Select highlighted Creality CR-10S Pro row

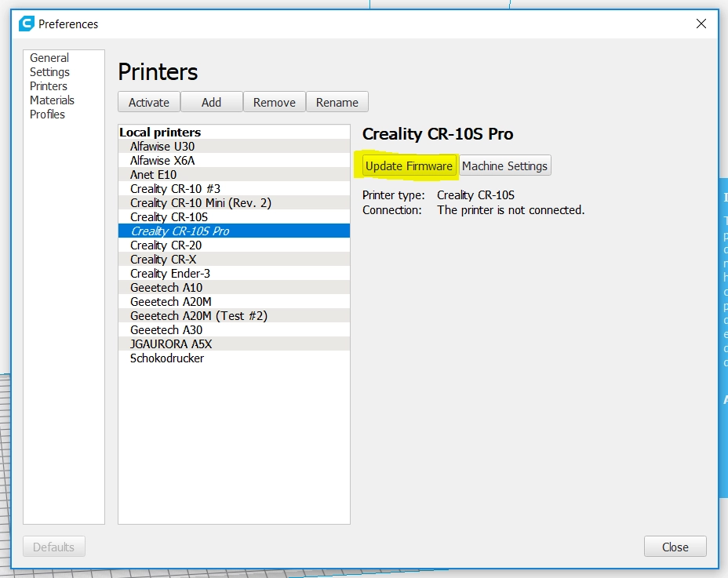[x=234, y=231]
